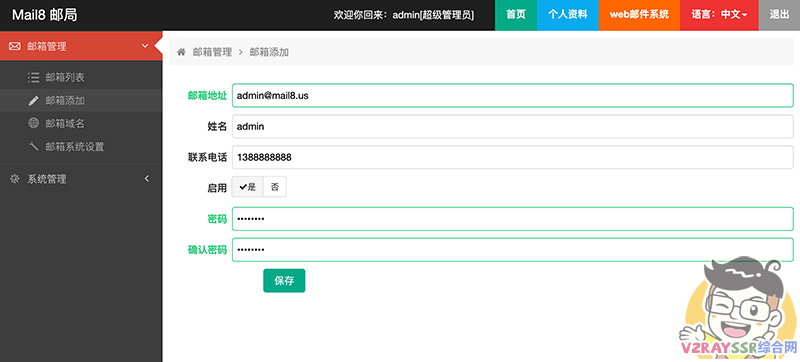Image resolution: width=800 pixels, height=362 pixels.
Task: Click the Mail8 邮局 logo title
Action: (45, 15)
